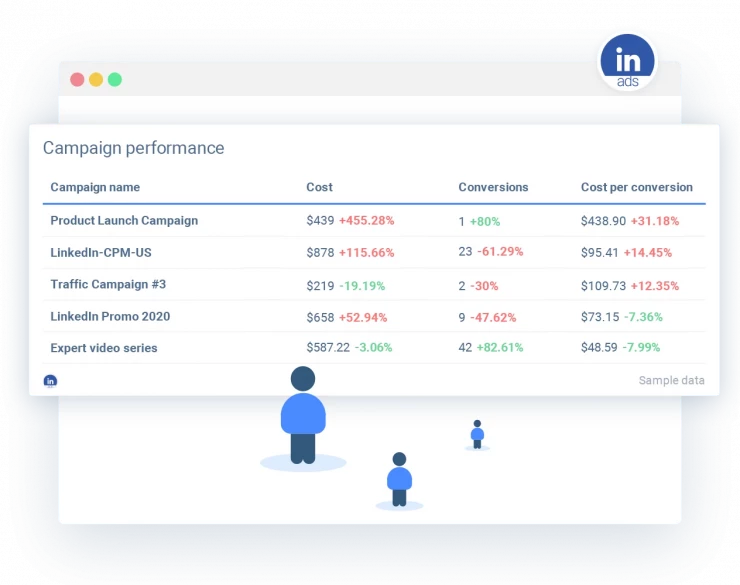Click the +31.18% change value

(655, 221)
